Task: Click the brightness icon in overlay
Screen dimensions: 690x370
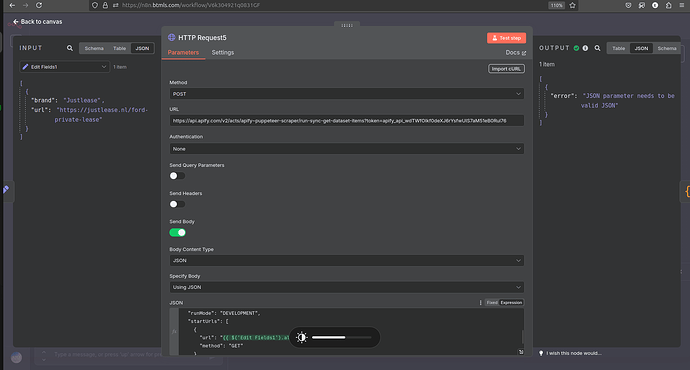Action: click(x=302, y=337)
